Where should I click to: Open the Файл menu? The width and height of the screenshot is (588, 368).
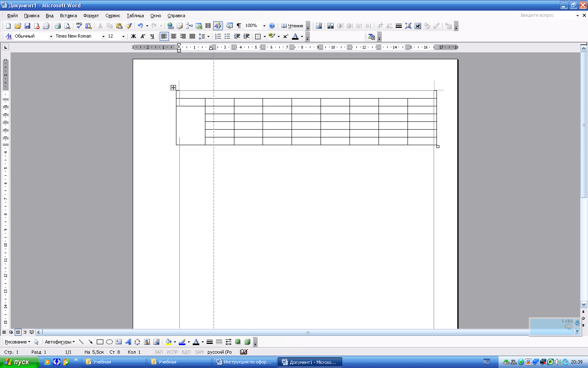(x=12, y=16)
